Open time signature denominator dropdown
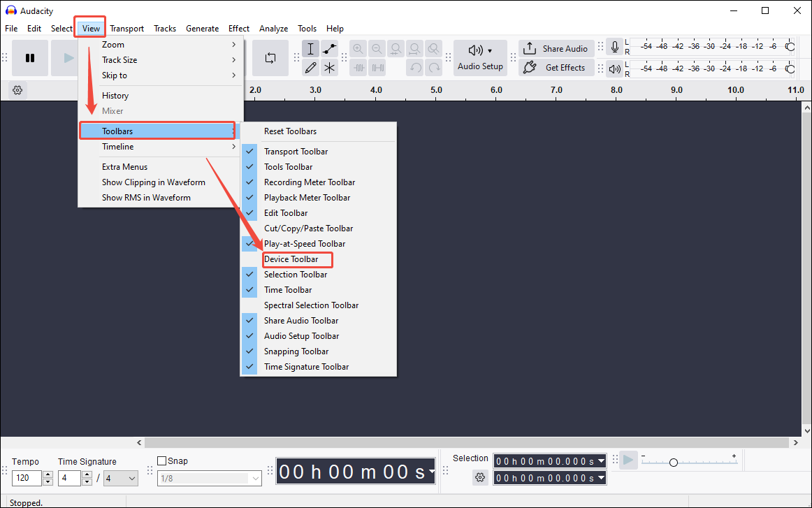Screen dimensions: 812x508 click(121, 479)
